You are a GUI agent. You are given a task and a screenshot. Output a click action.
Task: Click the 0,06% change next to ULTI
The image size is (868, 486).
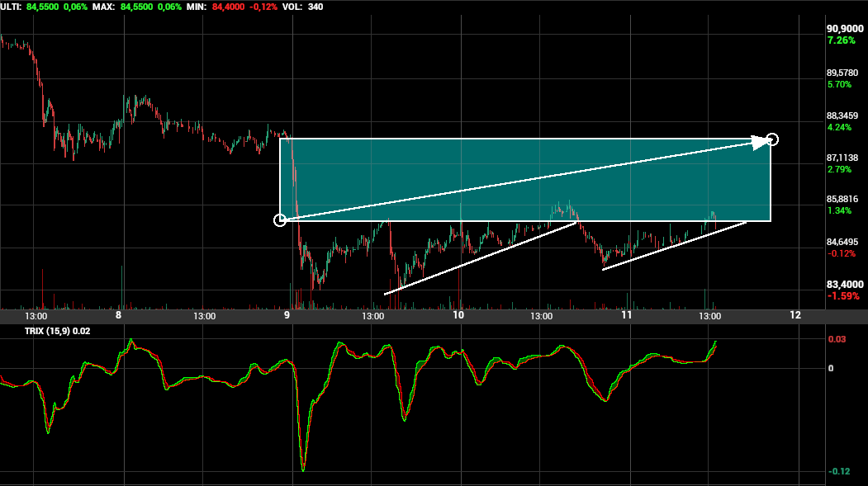(x=75, y=7)
